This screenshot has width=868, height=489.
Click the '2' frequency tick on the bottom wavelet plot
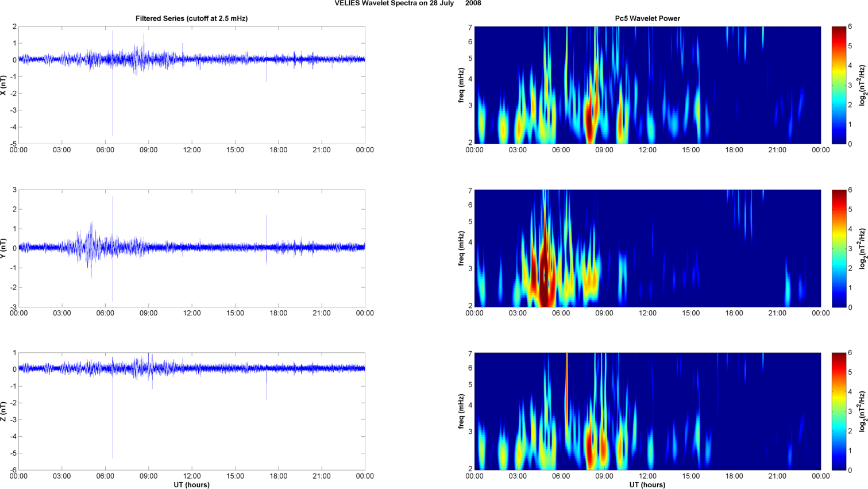[x=470, y=469]
